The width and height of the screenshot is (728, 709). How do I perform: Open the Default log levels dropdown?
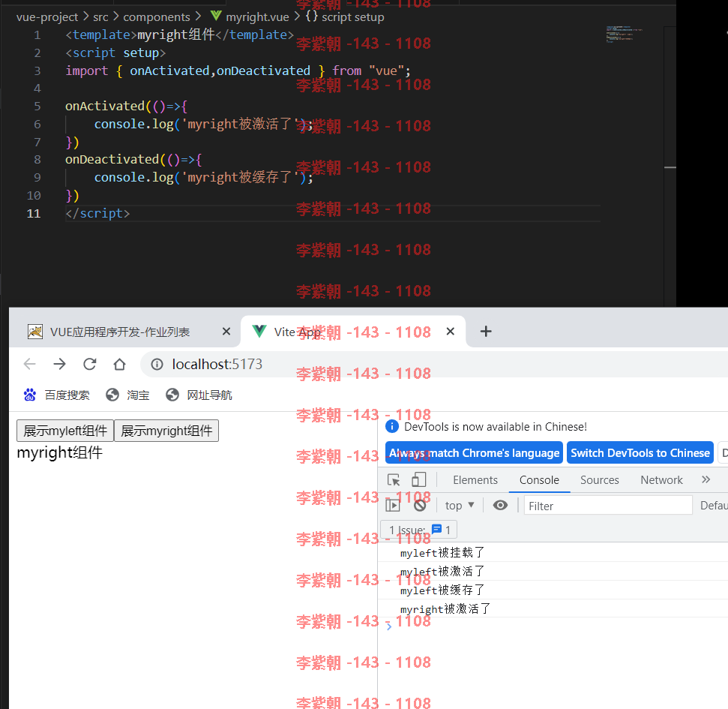click(714, 506)
